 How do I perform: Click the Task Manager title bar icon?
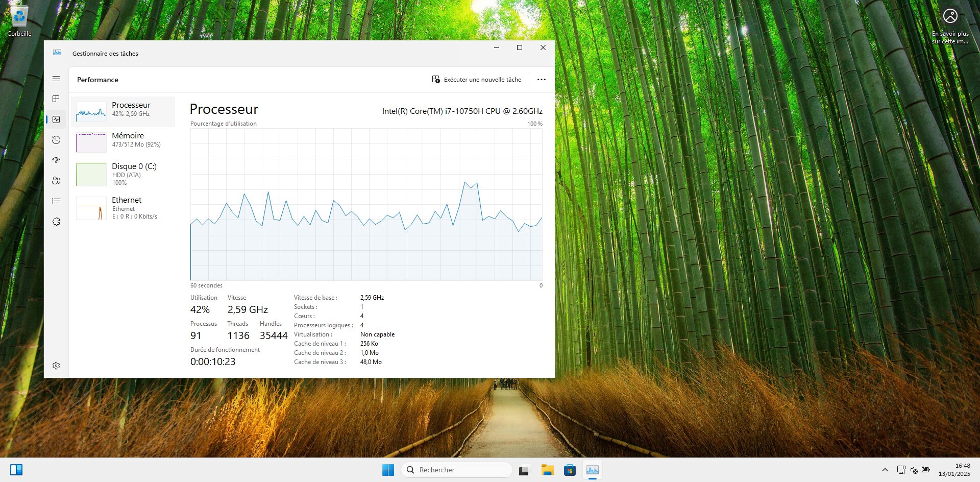[57, 53]
